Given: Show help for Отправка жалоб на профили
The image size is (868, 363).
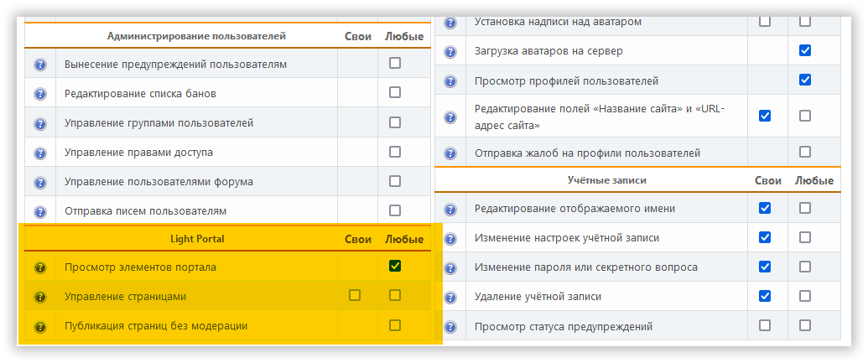Looking at the screenshot, I should point(450,153).
